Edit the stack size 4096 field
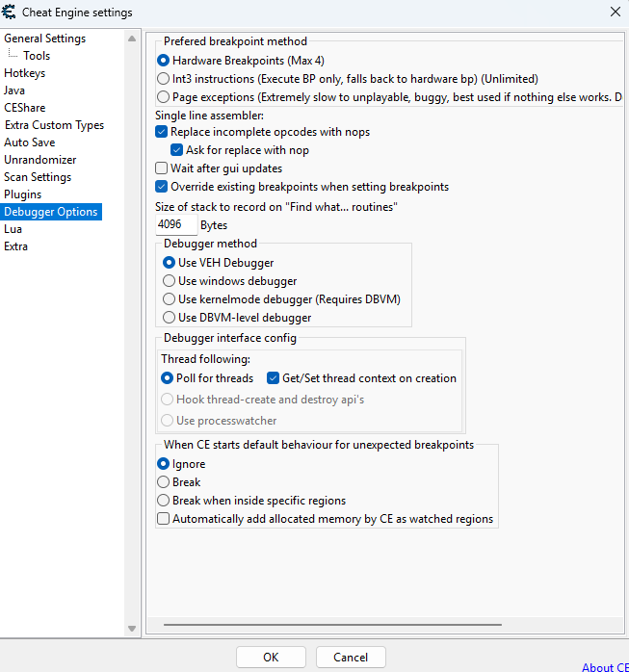Viewport: 629px width, 672px height. [x=176, y=224]
